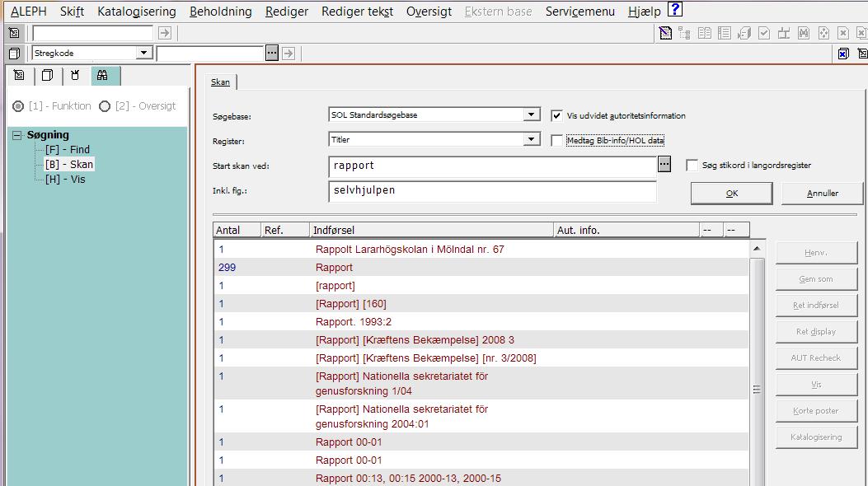This screenshot has width=868, height=486.
Task: Click the blue X cube icon
Action: (843, 54)
